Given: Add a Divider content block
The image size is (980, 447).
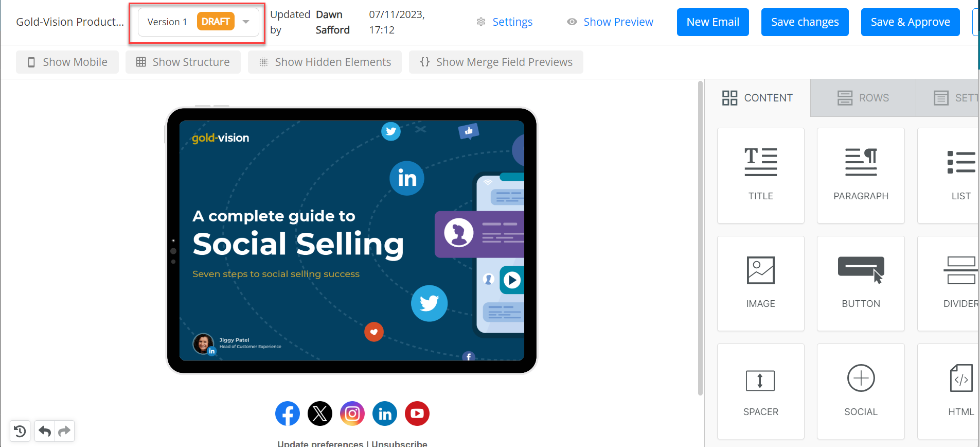Looking at the screenshot, I should coord(948,283).
